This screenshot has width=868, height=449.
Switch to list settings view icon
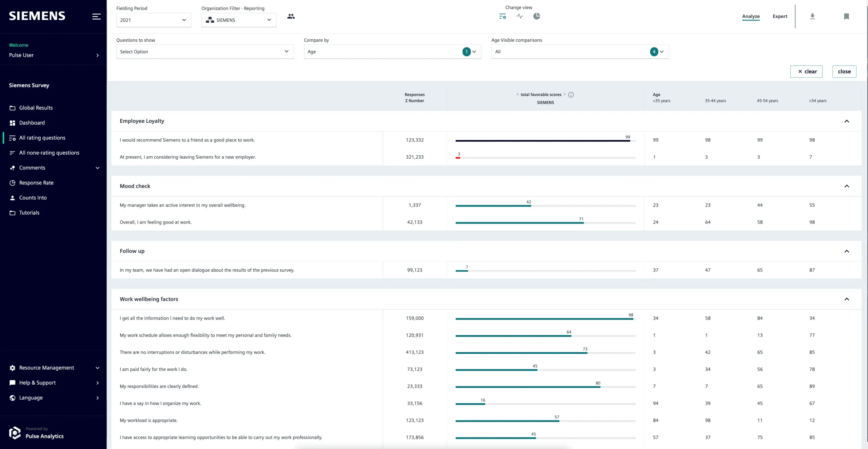(502, 16)
